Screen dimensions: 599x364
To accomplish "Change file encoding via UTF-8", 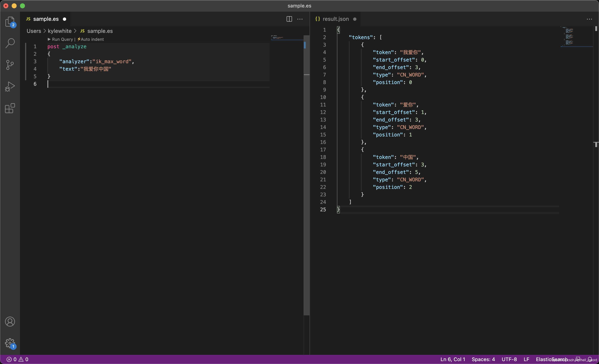I will click(x=509, y=359).
